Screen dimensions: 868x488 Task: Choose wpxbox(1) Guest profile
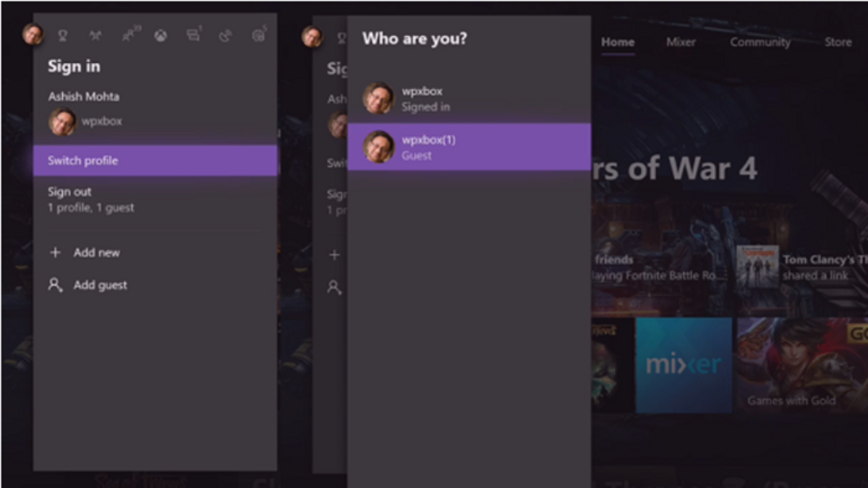point(469,147)
